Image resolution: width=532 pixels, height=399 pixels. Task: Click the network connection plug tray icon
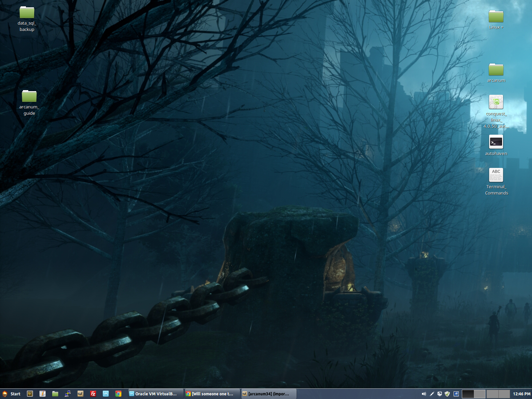(432, 394)
